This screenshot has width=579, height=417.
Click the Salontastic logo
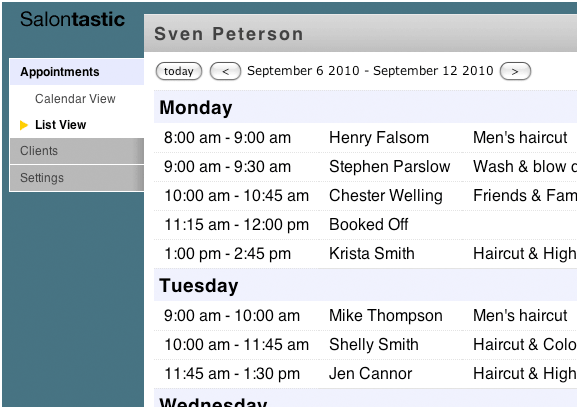pyautogui.click(x=72, y=19)
